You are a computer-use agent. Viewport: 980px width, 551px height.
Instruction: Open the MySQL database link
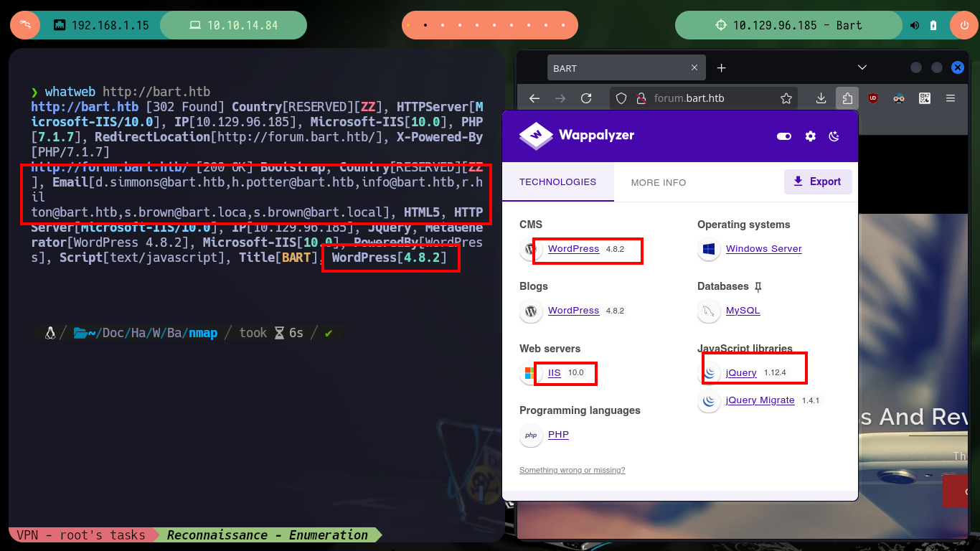tap(743, 311)
